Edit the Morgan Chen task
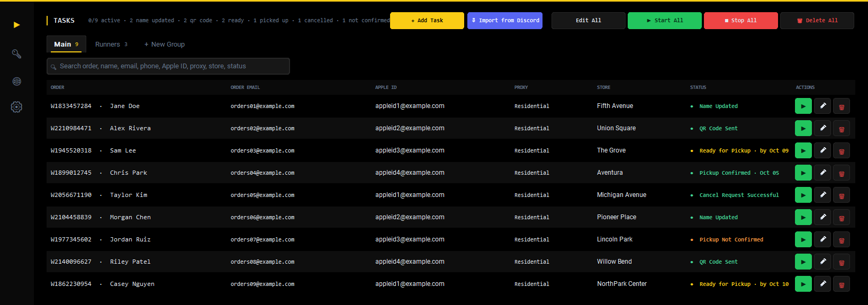Viewport: 868px width, 305px height. (822, 217)
